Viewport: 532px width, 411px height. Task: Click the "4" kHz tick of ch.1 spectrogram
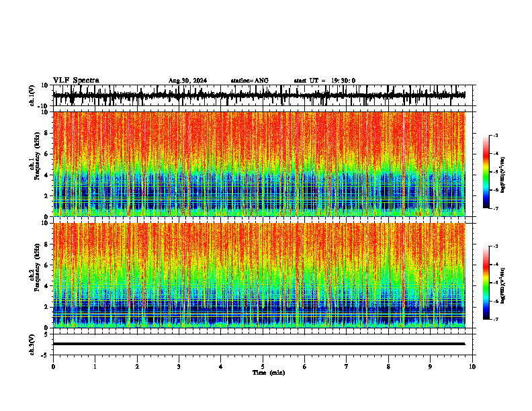point(46,175)
